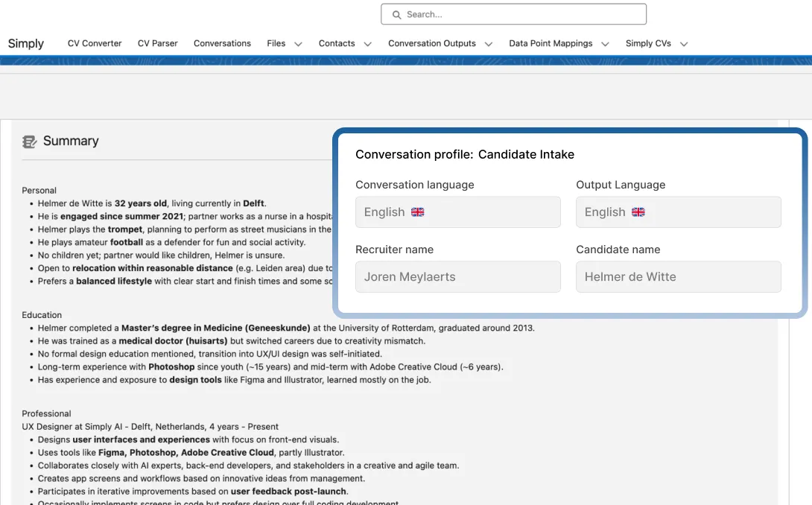This screenshot has width=812, height=505.
Task: Open the Conversation Outputs tab label
Action: (432, 43)
